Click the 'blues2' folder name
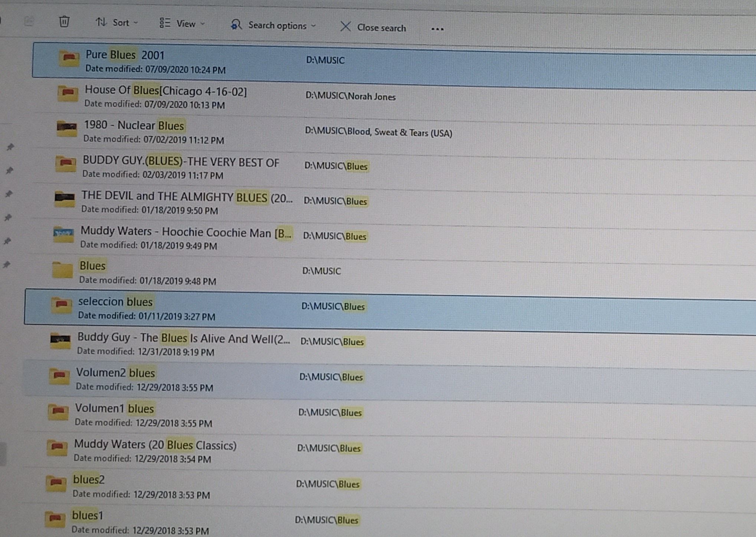 point(89,479)
